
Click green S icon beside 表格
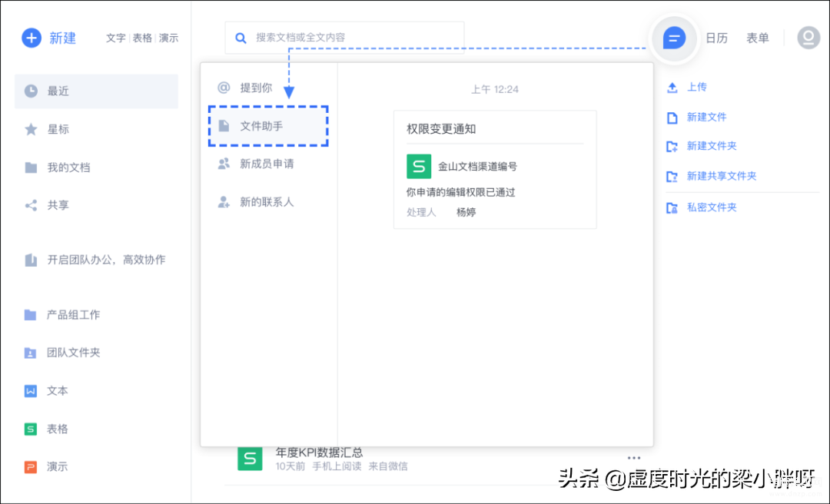coord(30,429)
